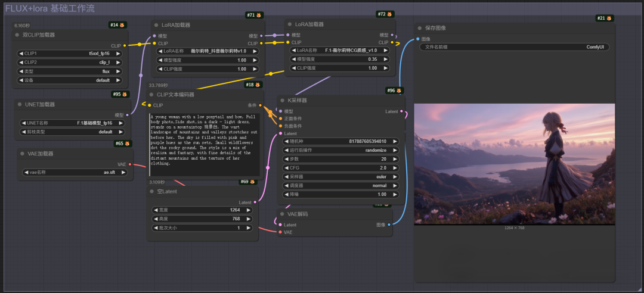Click the fox badge icon next to #69
Viewport: 644px width, 293px height.
click(253, 182)
